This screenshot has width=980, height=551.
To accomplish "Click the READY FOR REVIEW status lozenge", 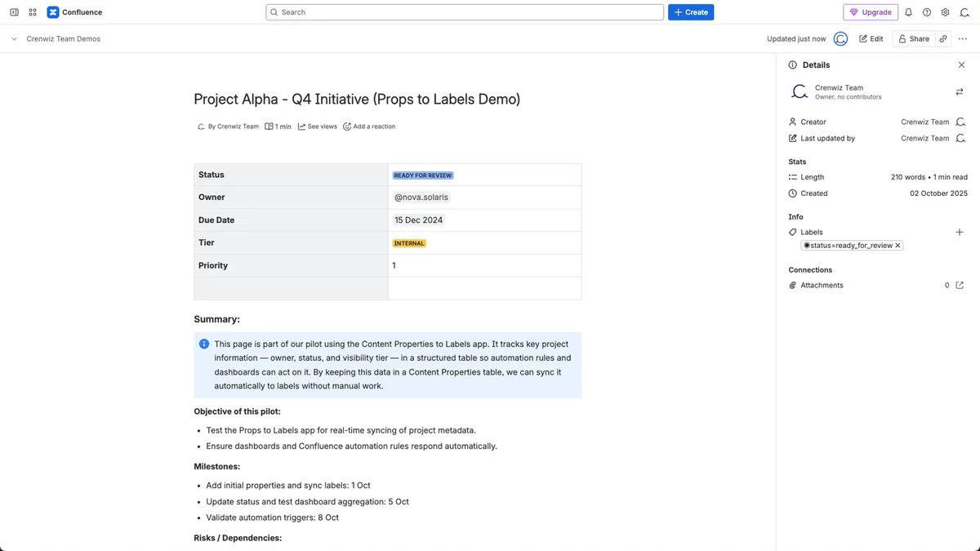I will point(423,175).
